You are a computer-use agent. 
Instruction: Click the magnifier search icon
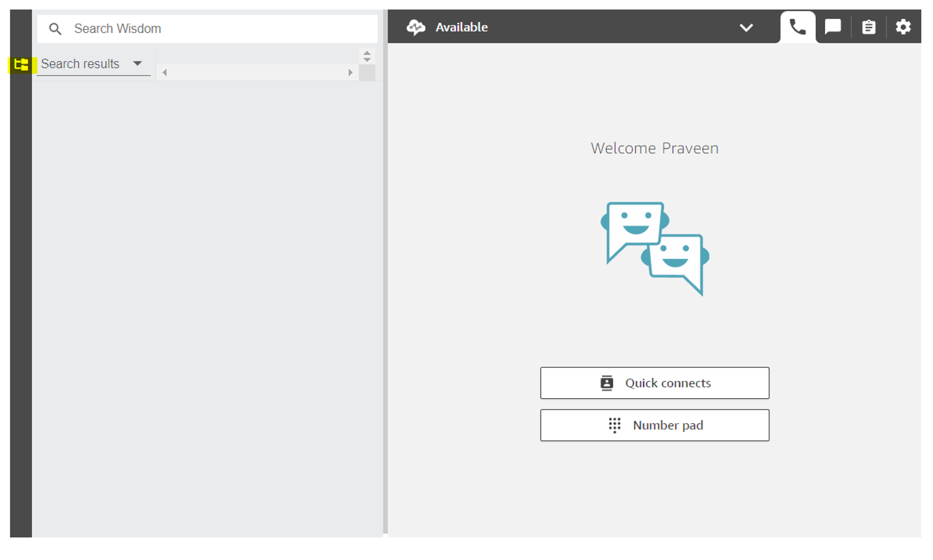coord(55,29)
